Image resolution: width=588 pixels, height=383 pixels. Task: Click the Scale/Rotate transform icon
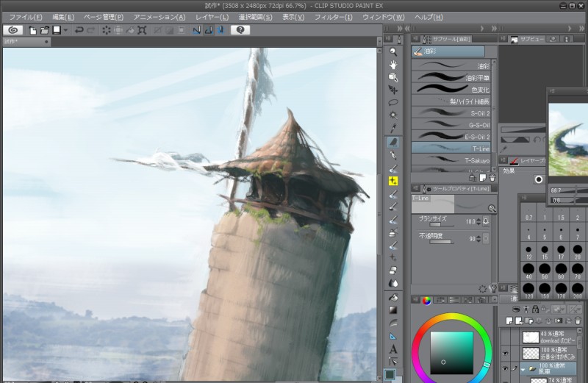(142, 30)
